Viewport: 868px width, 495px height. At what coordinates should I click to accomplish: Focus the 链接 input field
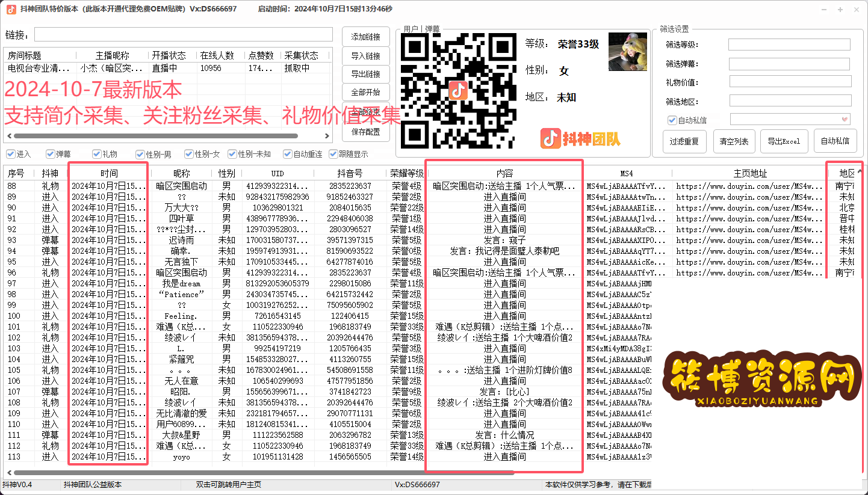[183, 34]
